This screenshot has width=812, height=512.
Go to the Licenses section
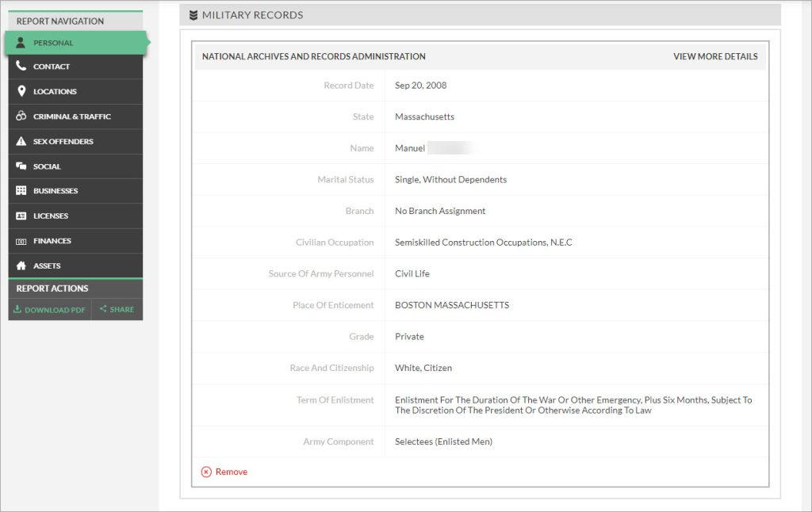[75, 216]
